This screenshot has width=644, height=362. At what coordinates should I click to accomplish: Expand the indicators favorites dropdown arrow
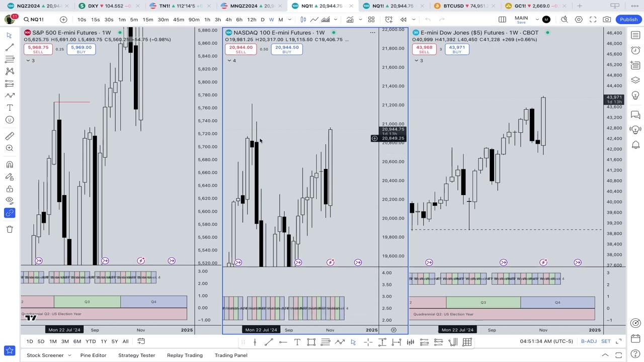point(360,20)
